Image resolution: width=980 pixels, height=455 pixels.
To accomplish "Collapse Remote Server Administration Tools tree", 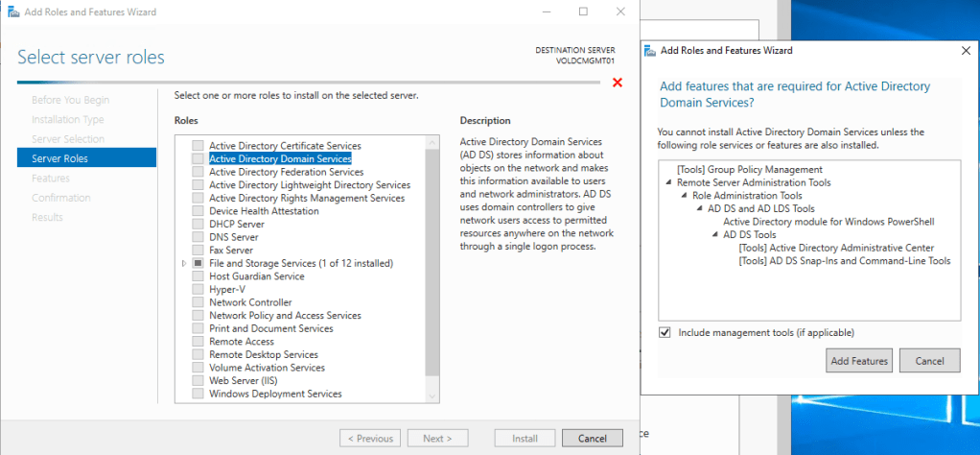I will coord(667,182).
